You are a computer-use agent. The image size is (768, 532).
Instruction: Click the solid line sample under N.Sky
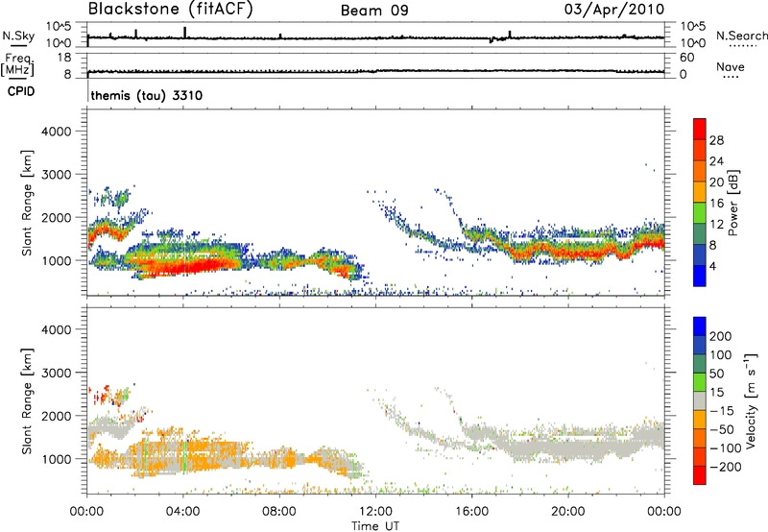coord(18,46)
